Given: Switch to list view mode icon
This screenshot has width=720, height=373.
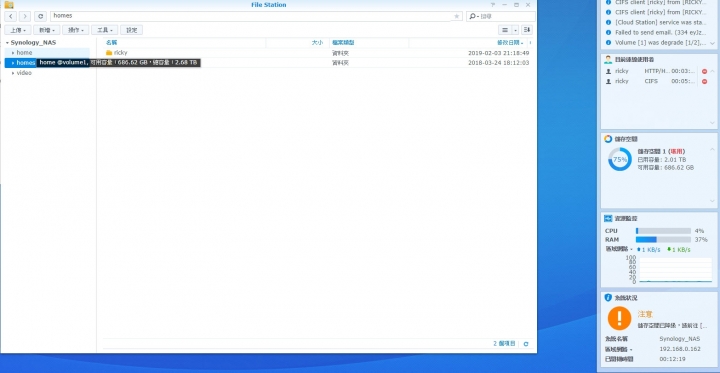Looking at the screenshot, I should tap(505, 30).
